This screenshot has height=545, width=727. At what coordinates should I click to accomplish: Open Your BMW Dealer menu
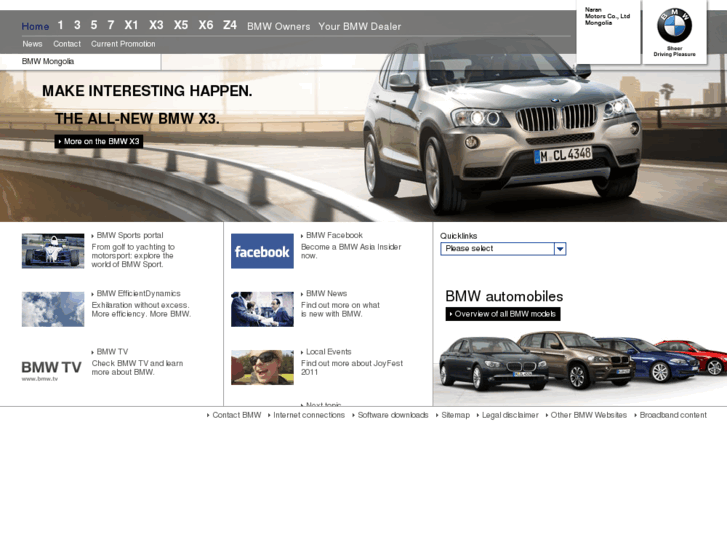click(x=360, y=26)
